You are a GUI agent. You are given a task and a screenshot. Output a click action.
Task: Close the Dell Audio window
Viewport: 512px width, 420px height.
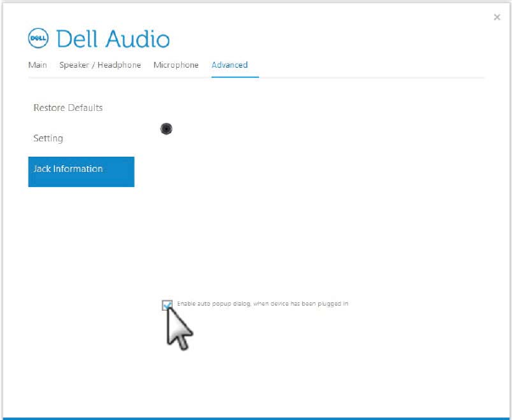(497, 17)
